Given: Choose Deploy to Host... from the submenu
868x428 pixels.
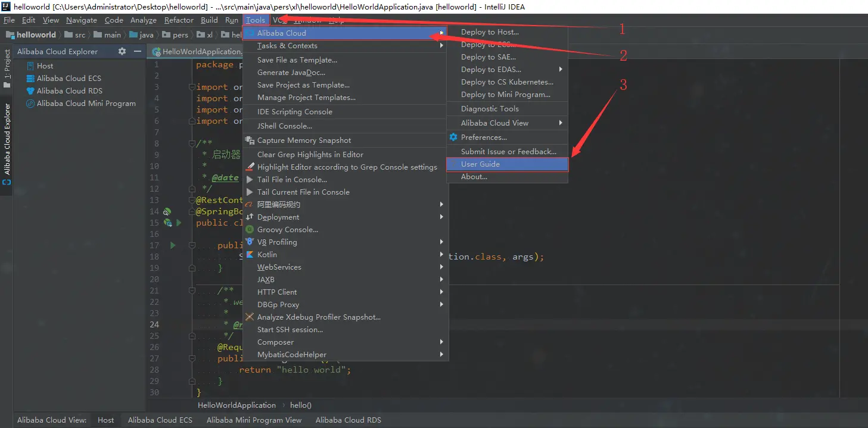Looking at the screenshot, I should [508, 32].
